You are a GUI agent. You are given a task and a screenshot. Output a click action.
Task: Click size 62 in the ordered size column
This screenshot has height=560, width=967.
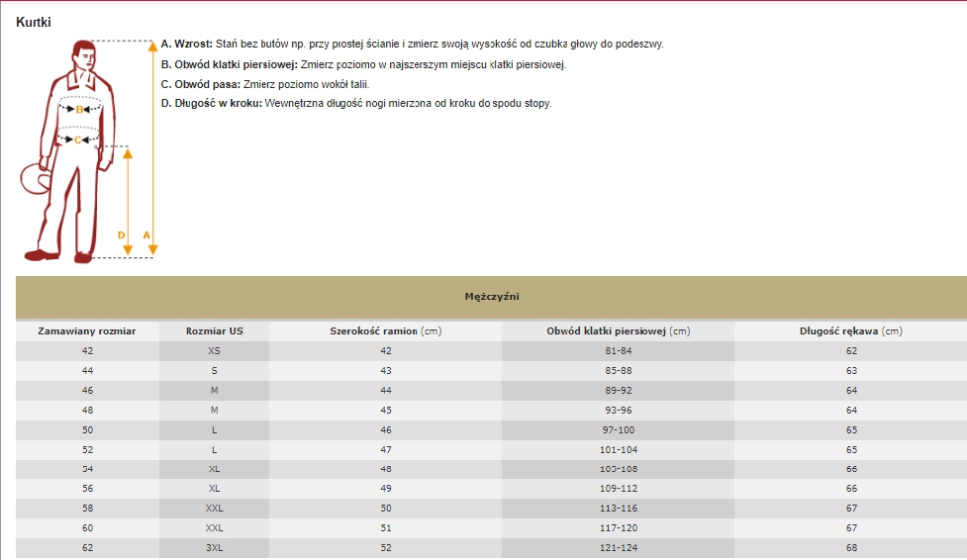87,548
